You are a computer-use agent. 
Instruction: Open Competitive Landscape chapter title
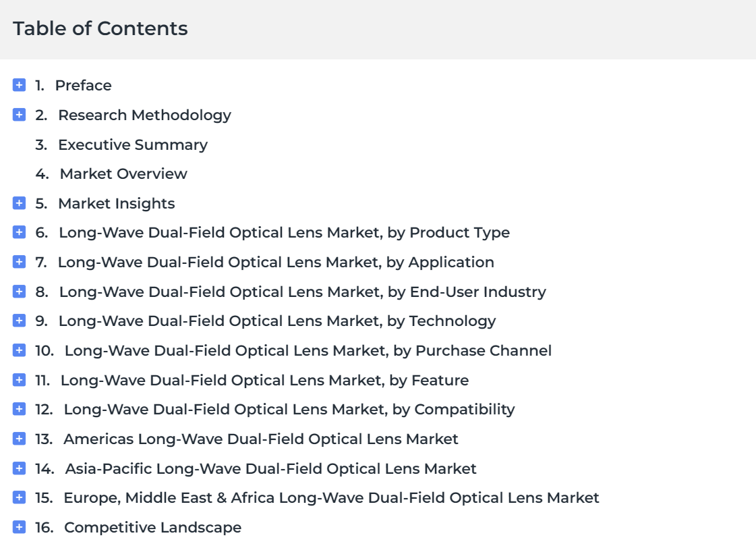pyautogui.click(x=153, y=528)
